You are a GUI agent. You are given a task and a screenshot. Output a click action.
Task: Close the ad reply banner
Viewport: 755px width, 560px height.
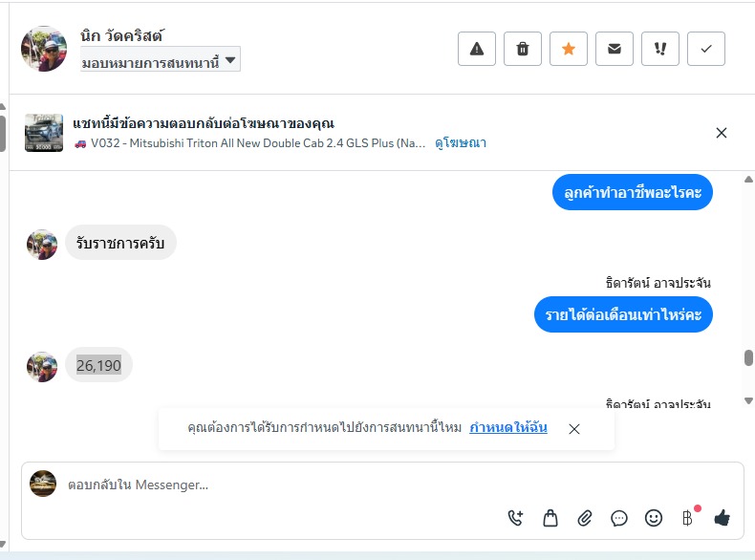pos(722,133)
